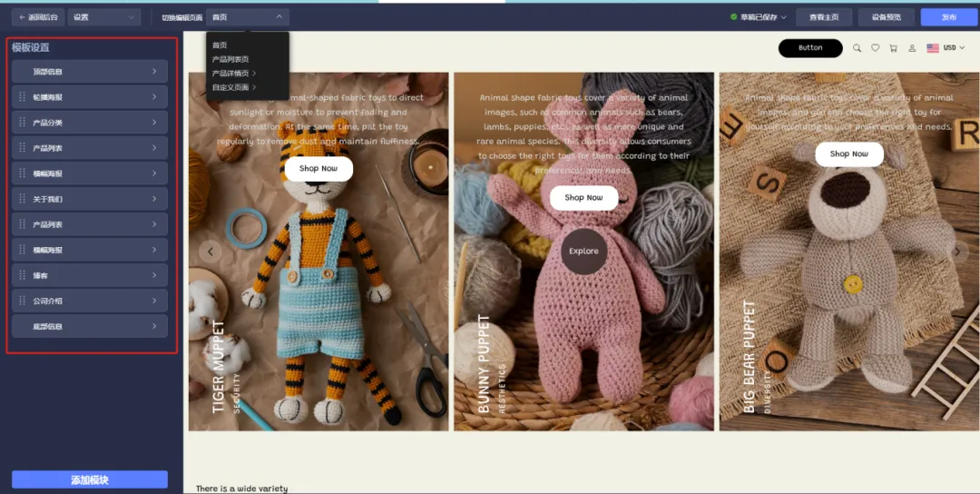Expand the 草稿已保存 status dropdown

[x=759, y=17]
